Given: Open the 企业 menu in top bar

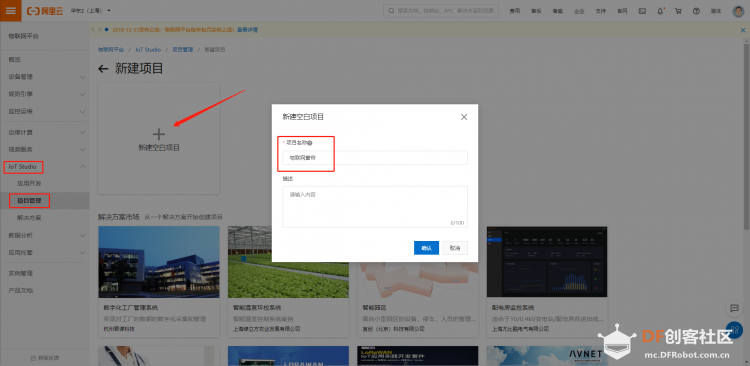Looking at the screenshot, I should [x=579, y=11].
